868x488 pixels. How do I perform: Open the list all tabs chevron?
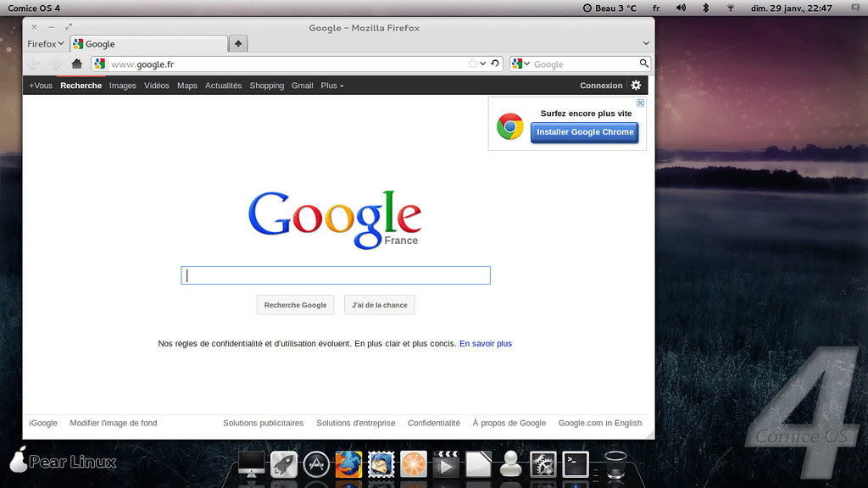click(x=646, y=43)
